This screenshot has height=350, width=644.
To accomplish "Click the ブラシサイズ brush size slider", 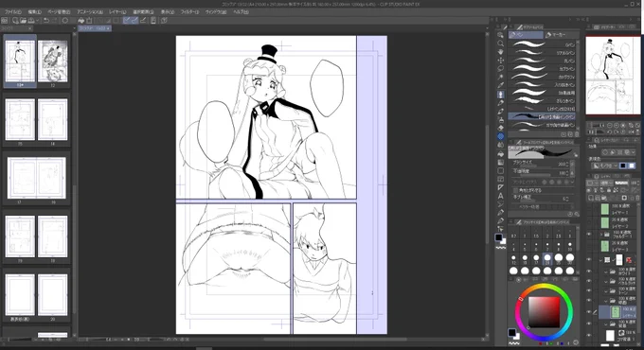I will pyautogui.click(x=535, y=165).
